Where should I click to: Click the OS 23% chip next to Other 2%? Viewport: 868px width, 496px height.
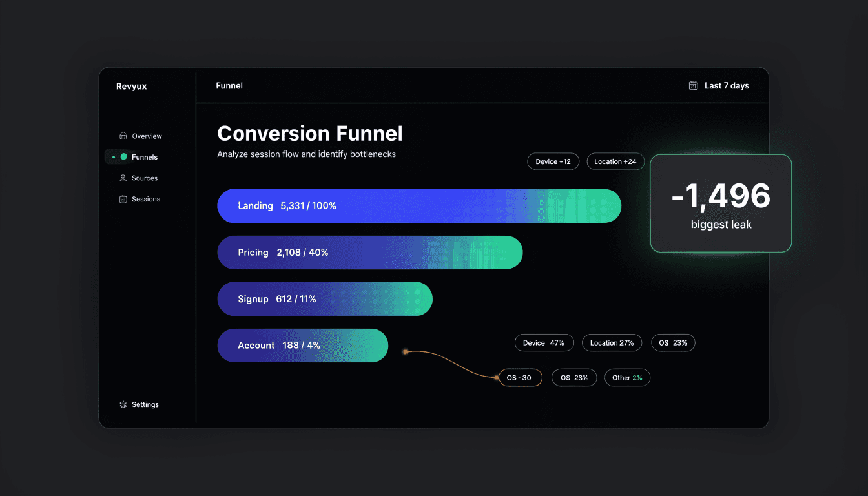[x=574, y=378]
